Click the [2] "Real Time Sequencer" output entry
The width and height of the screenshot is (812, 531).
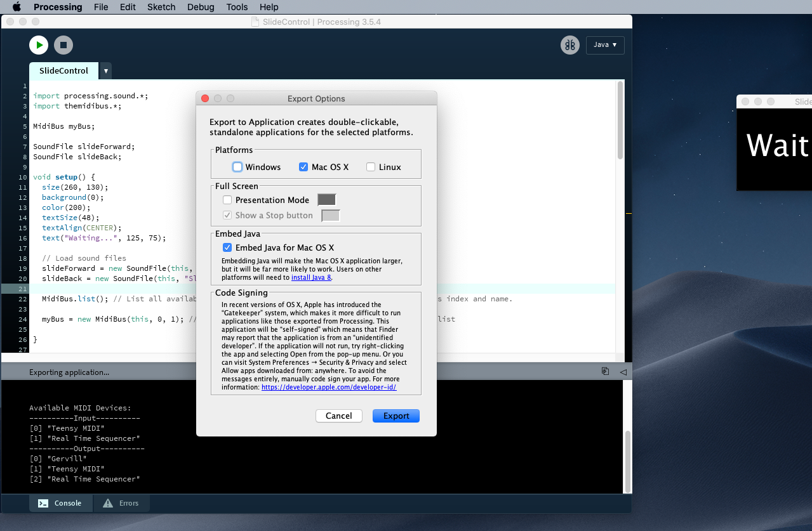pos(84,479)
